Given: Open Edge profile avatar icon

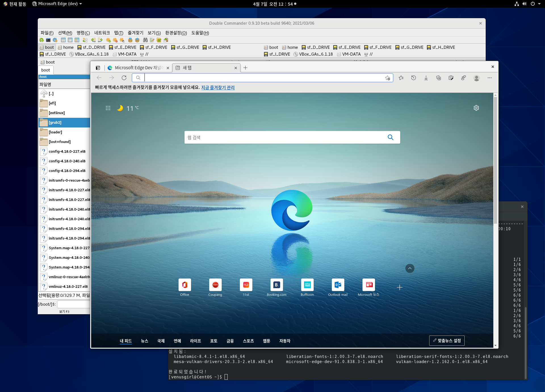Looking at the screenshot, I should (477, 78).
